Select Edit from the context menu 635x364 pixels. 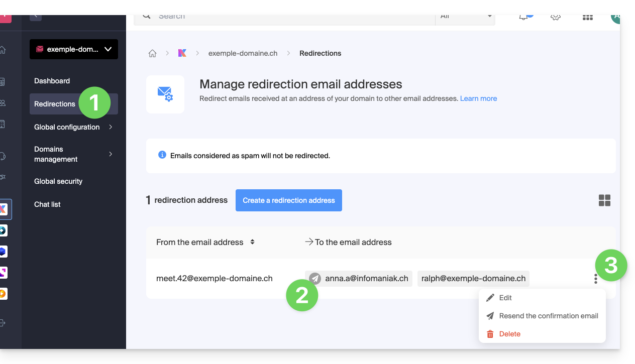pyautogui.click(x=505, y=298)
